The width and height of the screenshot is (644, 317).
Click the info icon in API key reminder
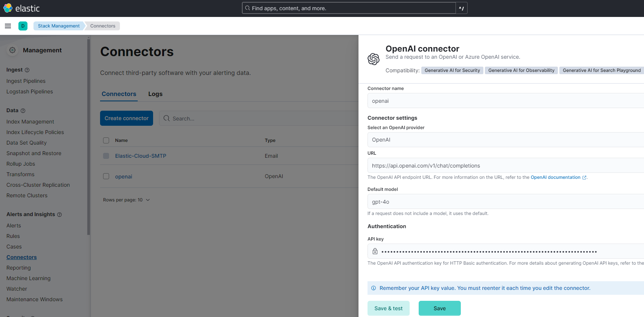point(374,288)
